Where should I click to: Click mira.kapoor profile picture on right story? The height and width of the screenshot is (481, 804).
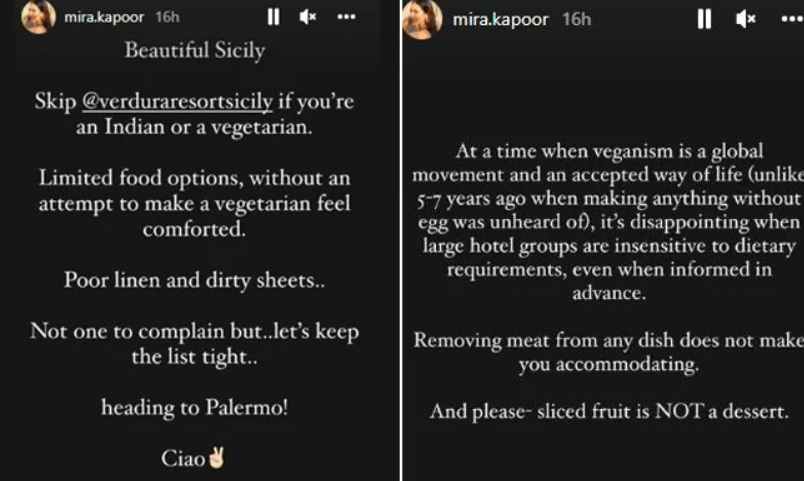(422, 18)
